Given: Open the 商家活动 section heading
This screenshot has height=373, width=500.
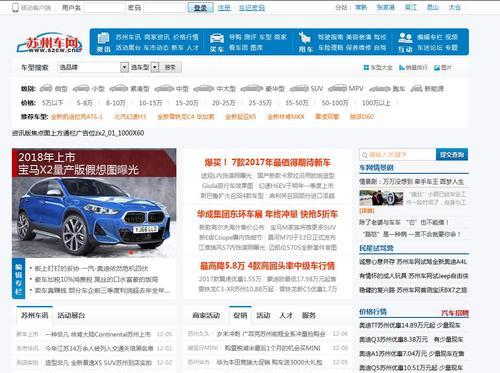Looking at the screenshot, I should [x=206, y=315].
